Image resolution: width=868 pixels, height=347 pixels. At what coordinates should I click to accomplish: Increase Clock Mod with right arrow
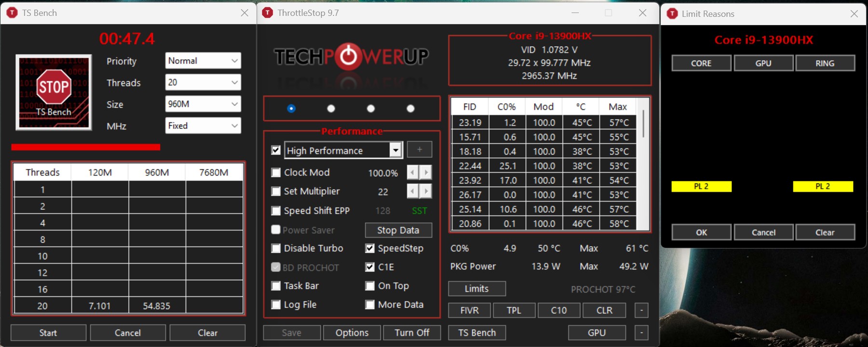(x=426, y=172)
